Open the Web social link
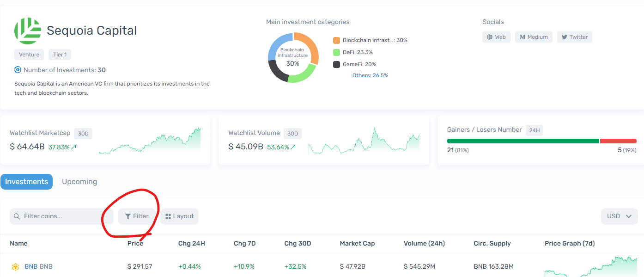The height and width of the screenshot is (277, 644). (496, 37)
